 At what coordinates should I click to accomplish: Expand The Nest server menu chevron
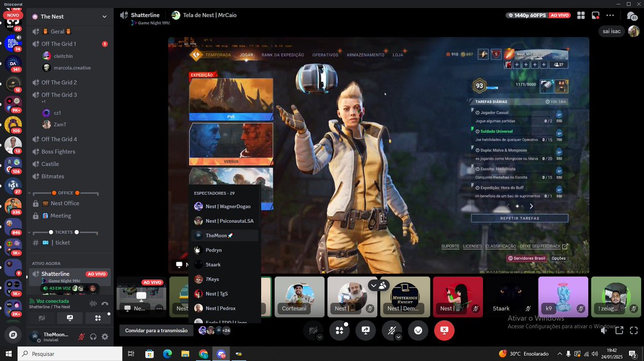click(x=105, y=17)
